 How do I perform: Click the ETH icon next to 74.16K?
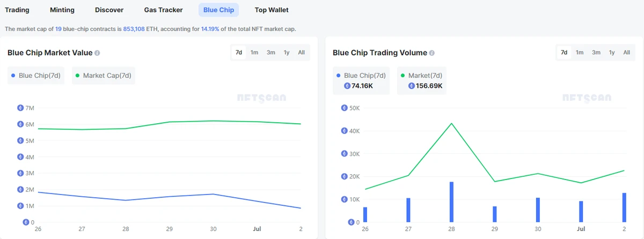point(347,86)
